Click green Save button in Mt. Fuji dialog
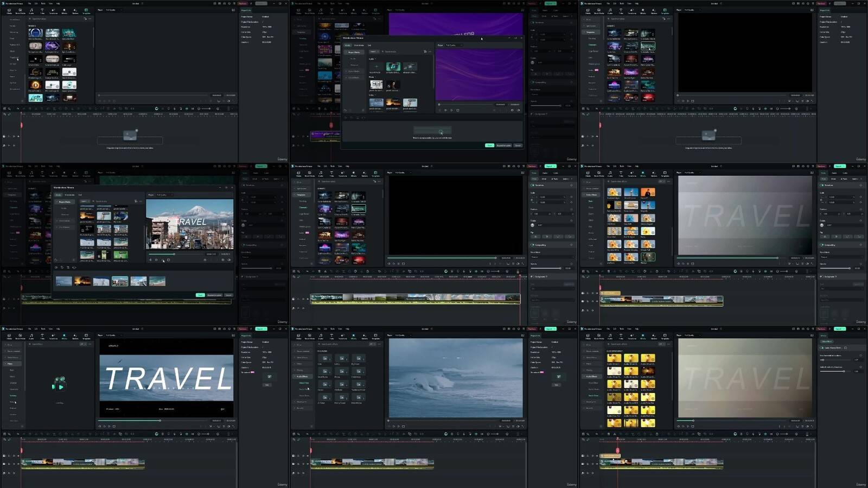This screenshot has width=868, height=488. point(200,295)
